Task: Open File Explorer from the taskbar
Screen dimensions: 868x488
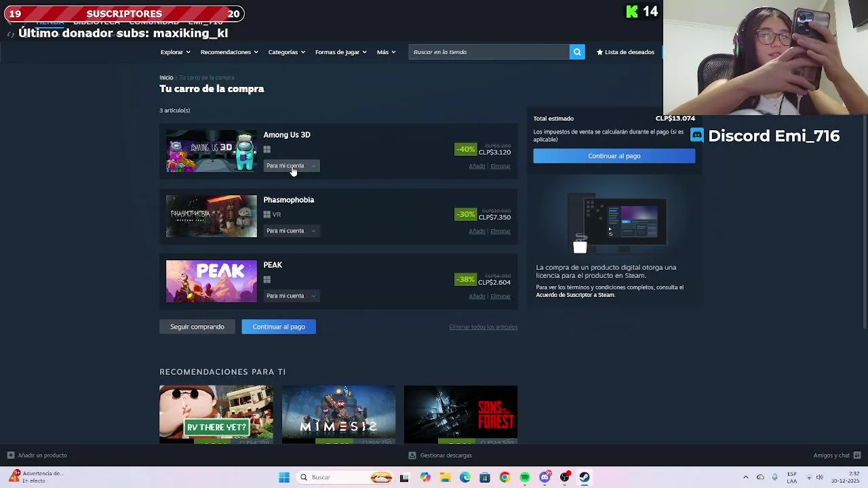Action: pyautogui.click(x=445, y=477)
